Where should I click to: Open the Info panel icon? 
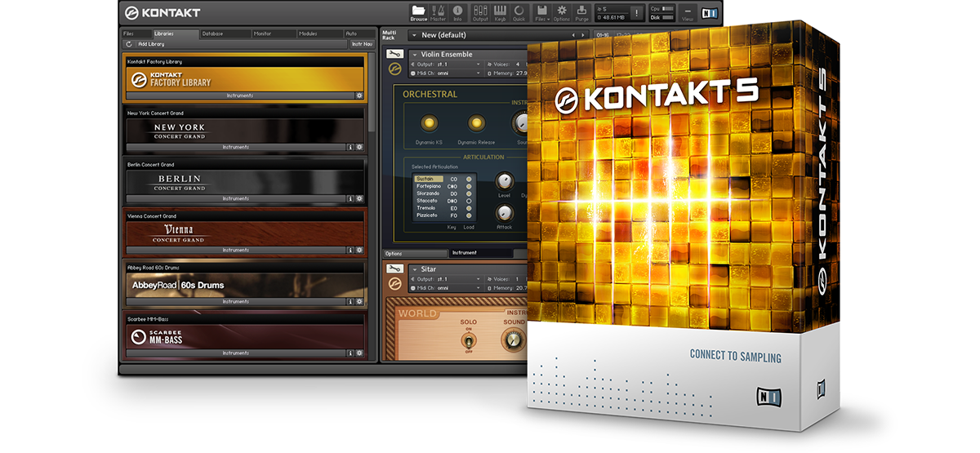(457, 13)
